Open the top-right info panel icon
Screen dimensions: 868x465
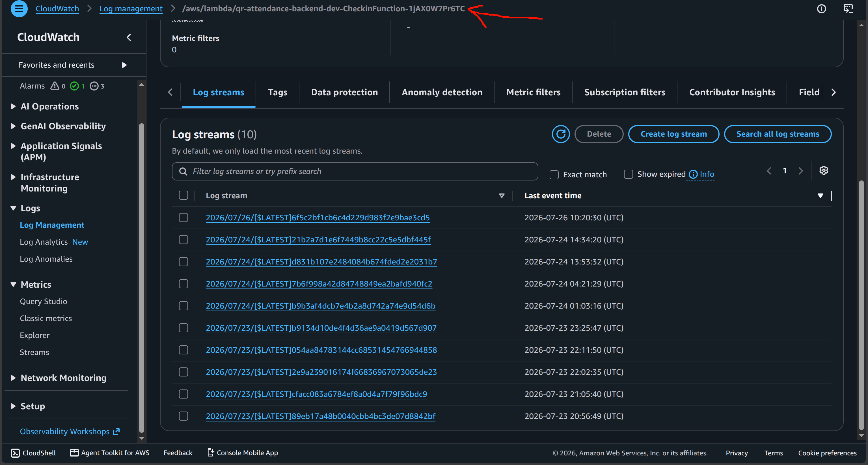coord(822,9)
